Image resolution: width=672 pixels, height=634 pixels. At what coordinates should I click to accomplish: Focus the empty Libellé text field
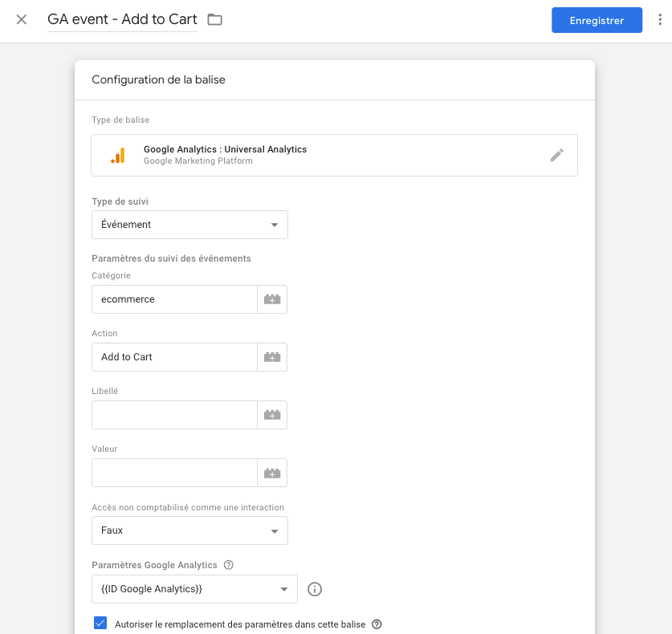[x=174, y=415]
